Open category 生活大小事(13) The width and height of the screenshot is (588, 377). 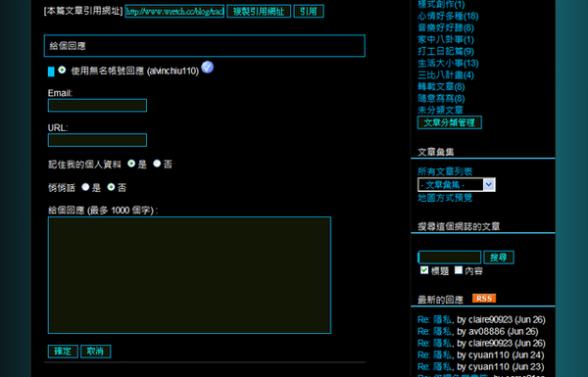pyautogui.click(x=448, y=63)
